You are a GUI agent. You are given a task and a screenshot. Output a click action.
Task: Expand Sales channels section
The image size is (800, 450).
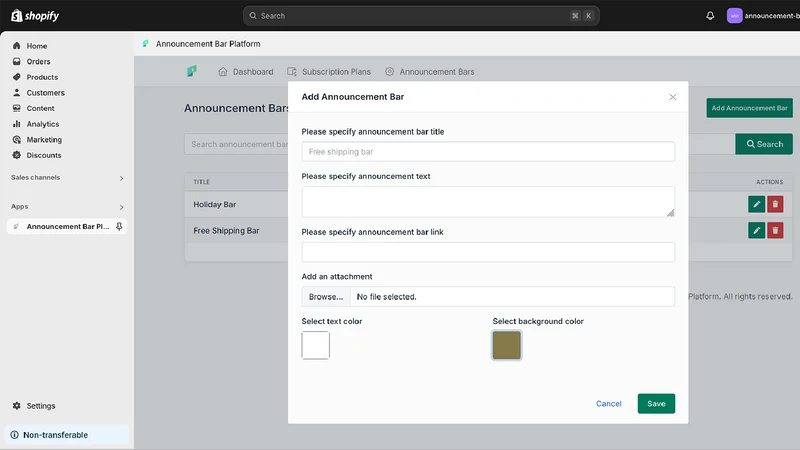tap(67, 178)
